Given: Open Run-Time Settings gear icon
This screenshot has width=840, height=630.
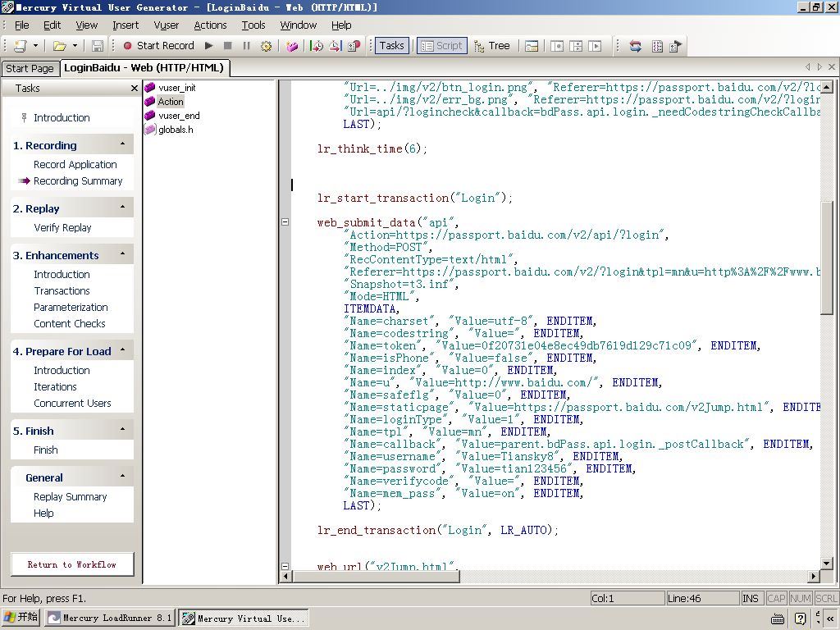Looking at the screenshot, I should pos(266,46).
